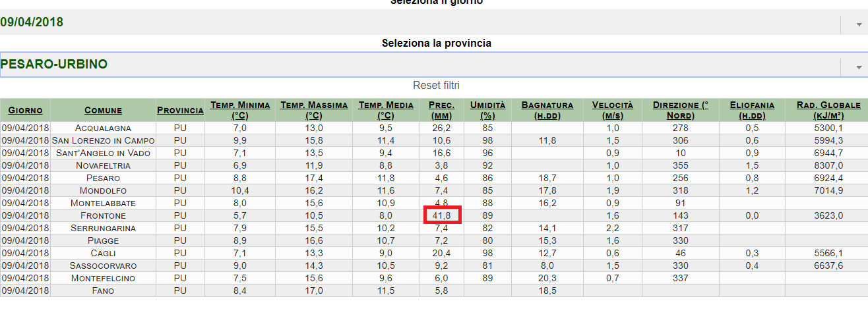This screenshot has height=328, width=868.
Task: Sort by Comune column header
Action: [x=103, y=110]
